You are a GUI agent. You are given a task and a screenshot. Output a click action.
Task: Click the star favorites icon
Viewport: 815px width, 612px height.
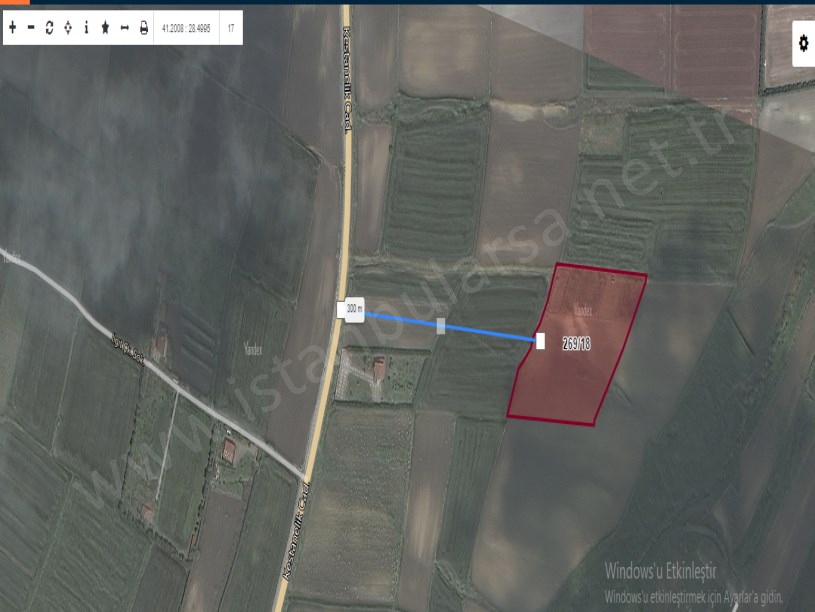point(105,28)
